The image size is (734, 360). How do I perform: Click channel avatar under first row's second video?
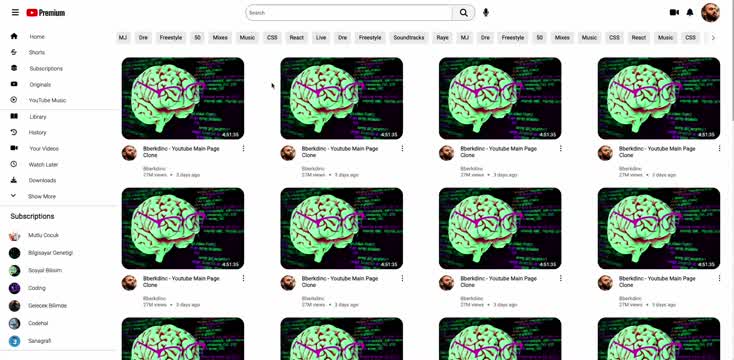(288, 153)
